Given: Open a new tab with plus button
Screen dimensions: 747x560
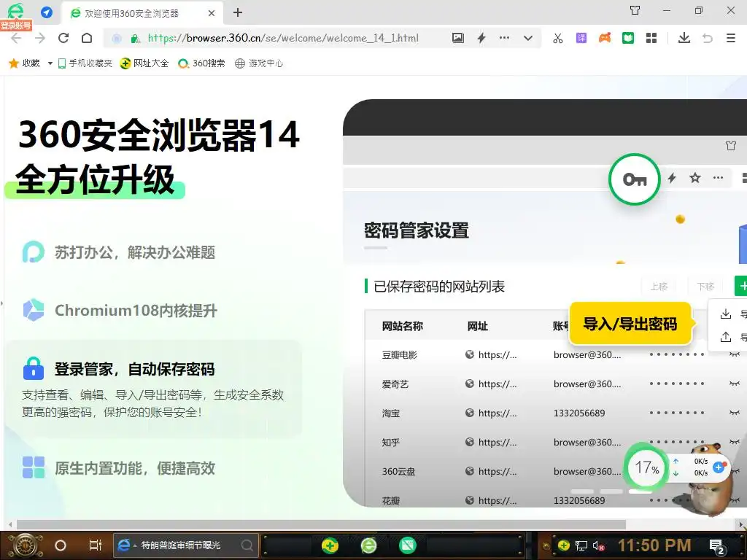Looking at the screenshot, I should (x=238, y=12).
